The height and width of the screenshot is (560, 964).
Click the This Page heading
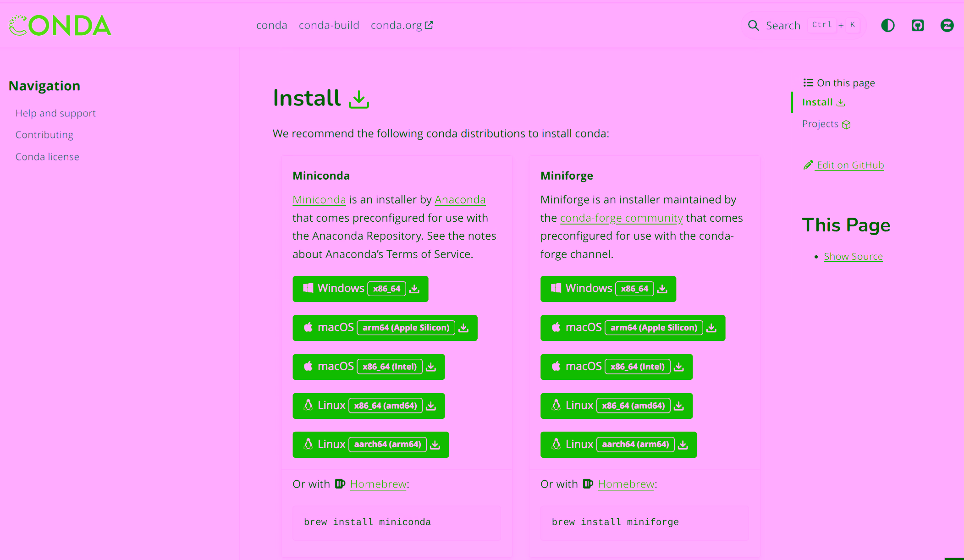coord(846,225)
